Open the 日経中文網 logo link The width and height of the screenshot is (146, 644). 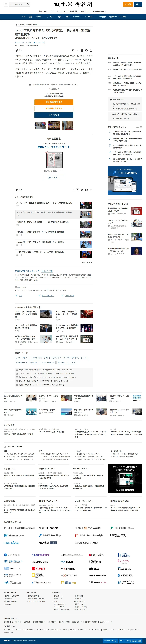click(x=48, y=543)
